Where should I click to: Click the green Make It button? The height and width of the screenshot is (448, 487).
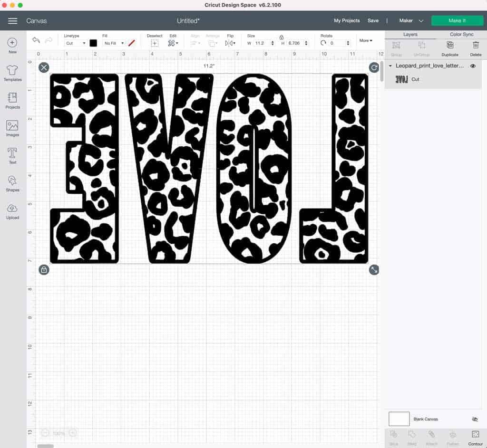(457, 20)
